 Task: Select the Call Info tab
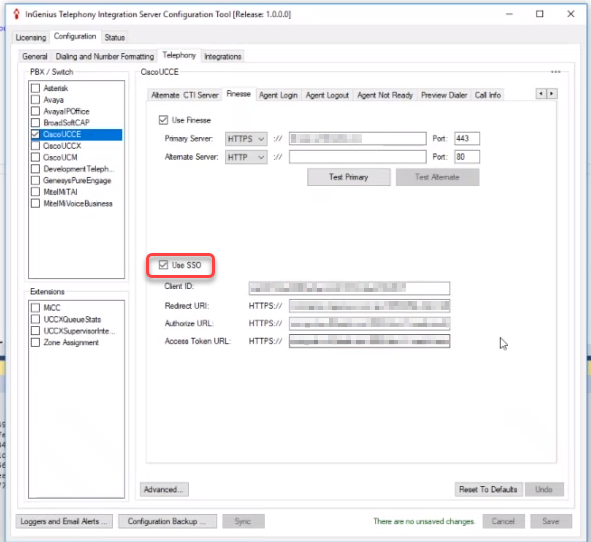pyautogui.click(x=488, y=95)
